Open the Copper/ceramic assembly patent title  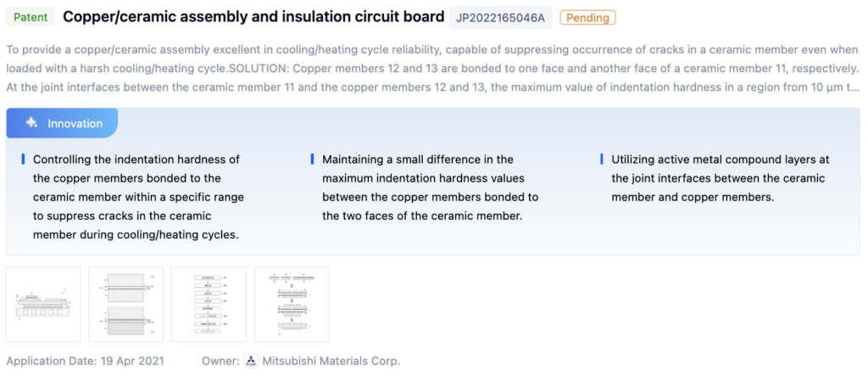tap(253, 17)
